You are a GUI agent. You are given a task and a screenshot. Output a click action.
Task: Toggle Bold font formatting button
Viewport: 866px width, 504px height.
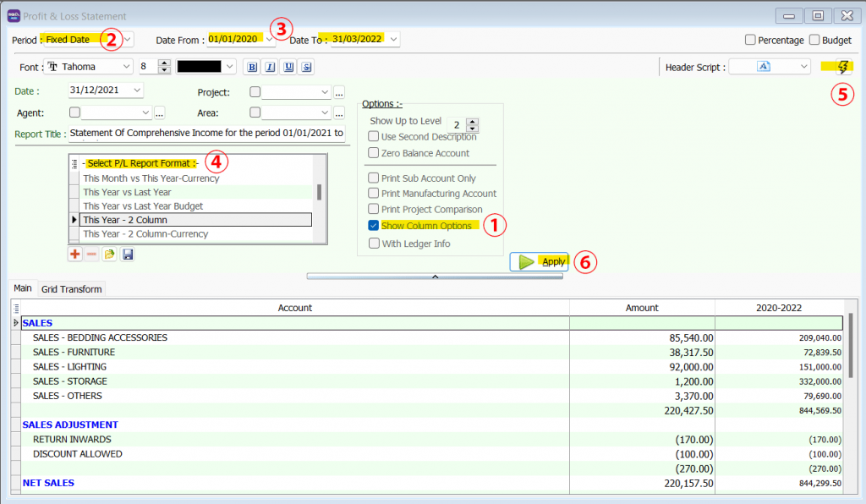[252, 67]
